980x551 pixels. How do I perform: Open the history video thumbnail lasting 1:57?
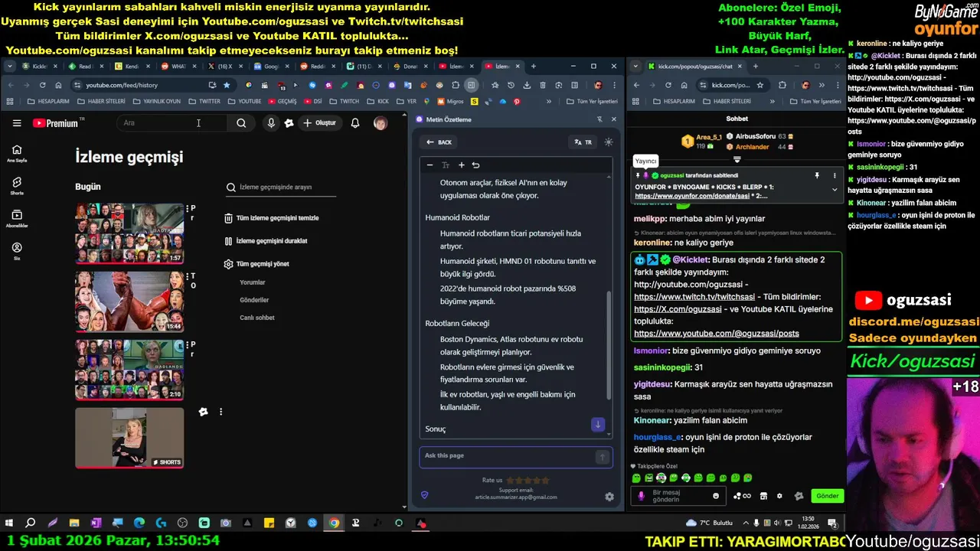pyautogui.click(x=129, y=233)
